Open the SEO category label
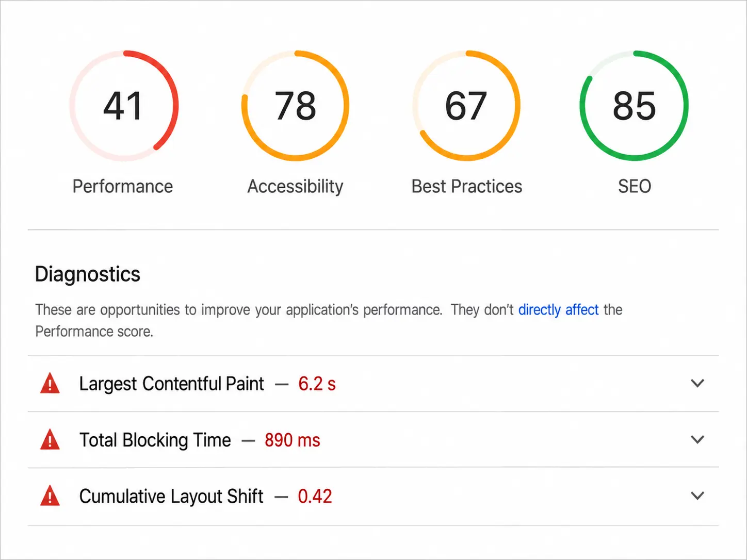747x560 pixels. 635,186
